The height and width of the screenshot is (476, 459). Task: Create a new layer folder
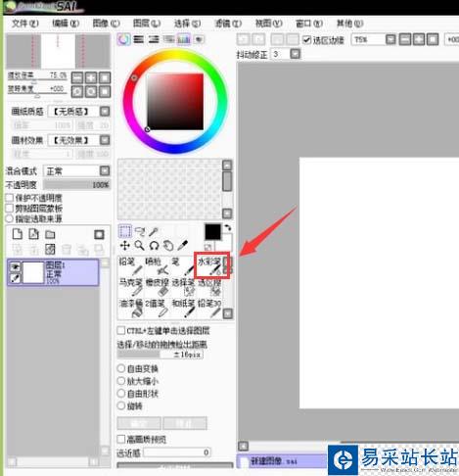pos(50,234)
